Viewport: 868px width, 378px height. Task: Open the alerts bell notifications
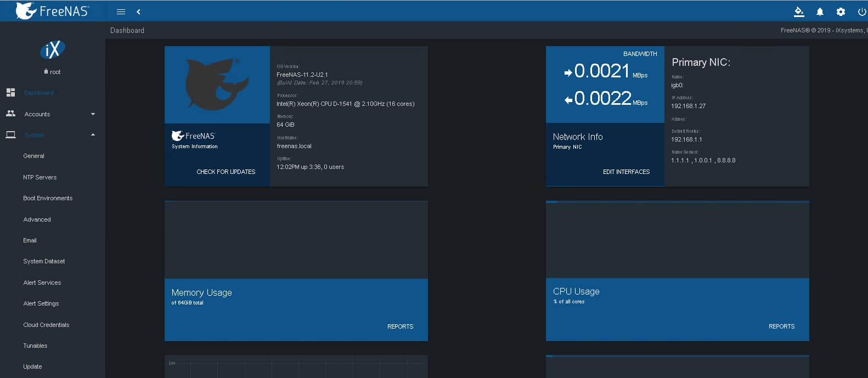point(820,12)
